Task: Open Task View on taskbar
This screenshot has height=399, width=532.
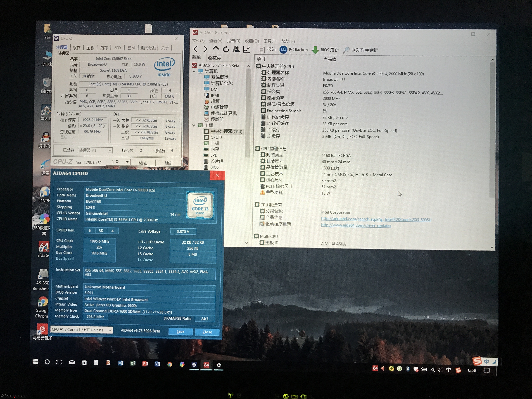Action: pos(59,362)
